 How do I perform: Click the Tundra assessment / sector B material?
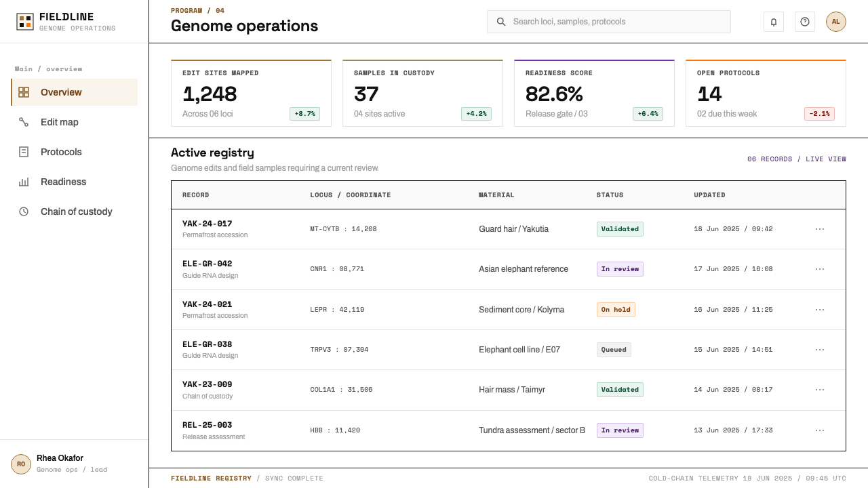[532, 430]
